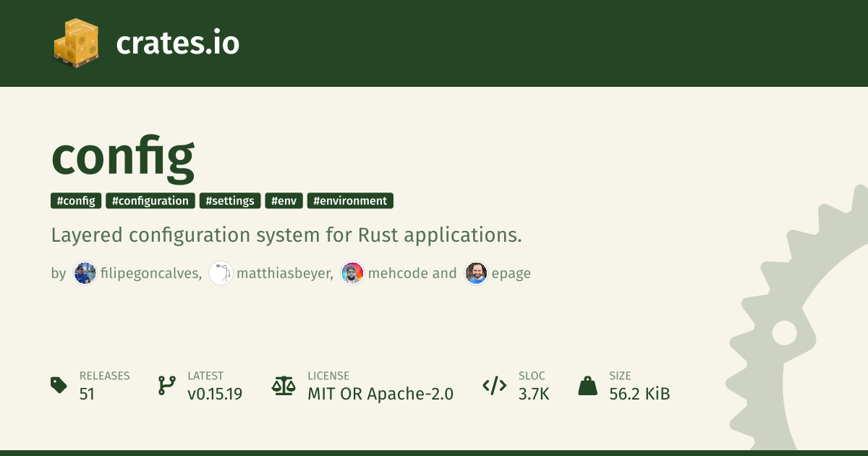The width and height of the screenshot is (868, 456).
Task: Click matthiasbeyer avatar image
Action: [221, 273]
